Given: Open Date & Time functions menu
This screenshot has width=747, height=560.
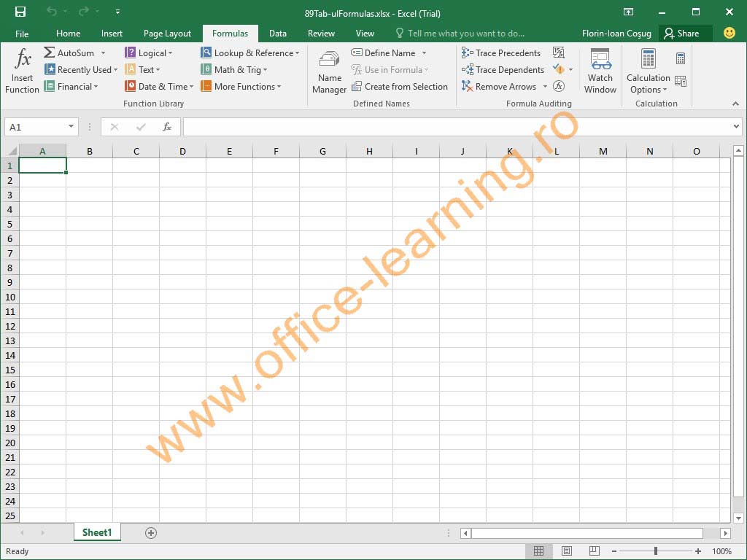Looking at the screenshot, I should coord(159,86).
